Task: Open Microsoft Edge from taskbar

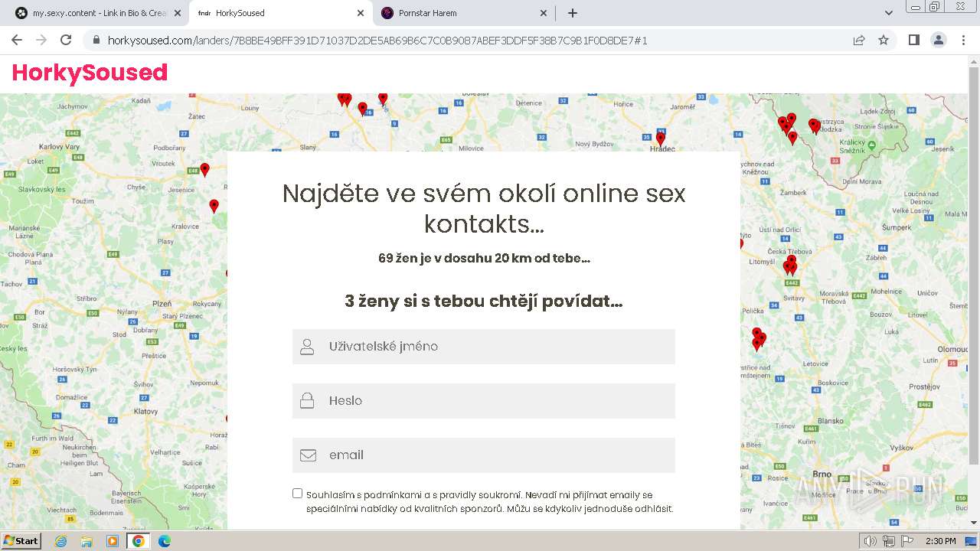Action: (x=164, y=541)
